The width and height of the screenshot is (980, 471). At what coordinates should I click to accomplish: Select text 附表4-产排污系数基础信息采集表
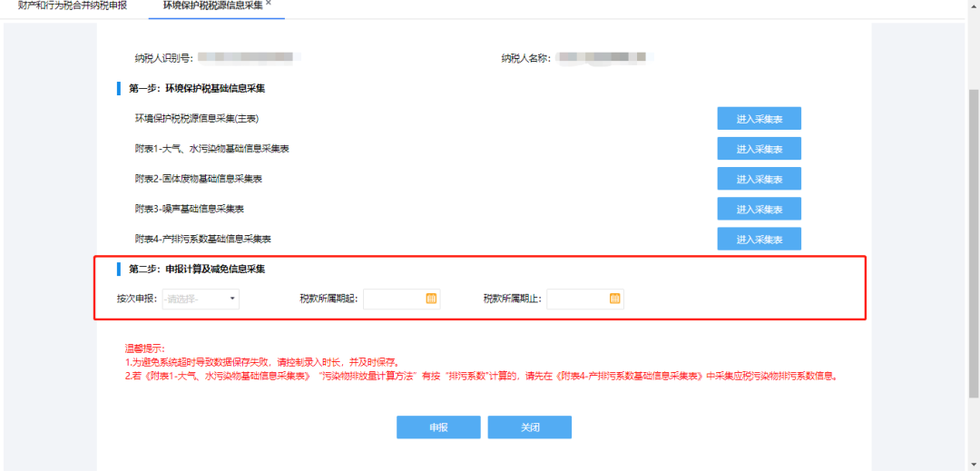point(203,239)
